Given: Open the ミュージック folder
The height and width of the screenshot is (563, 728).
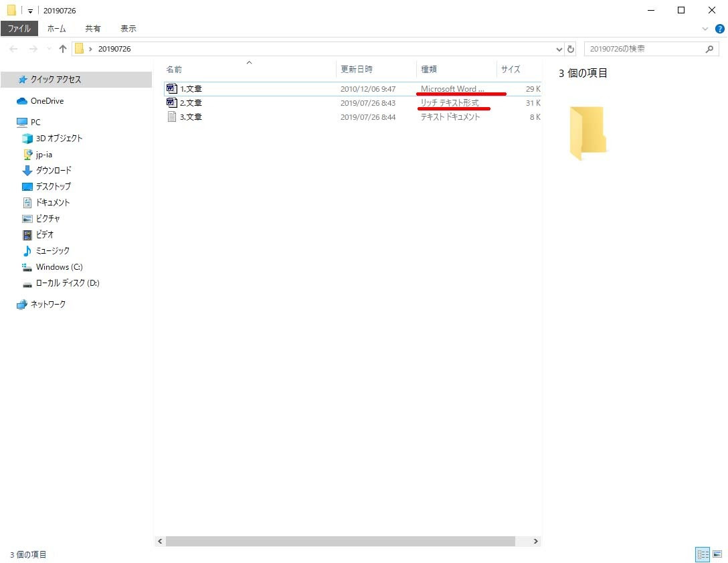Looking at the screenshot, I should coord(52,251).
